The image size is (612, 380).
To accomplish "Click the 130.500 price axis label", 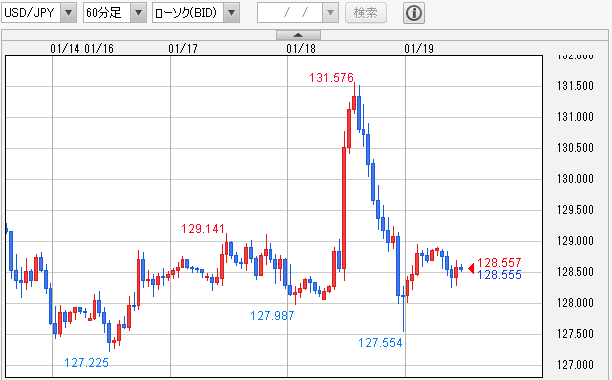I will (x=575, y=148).
